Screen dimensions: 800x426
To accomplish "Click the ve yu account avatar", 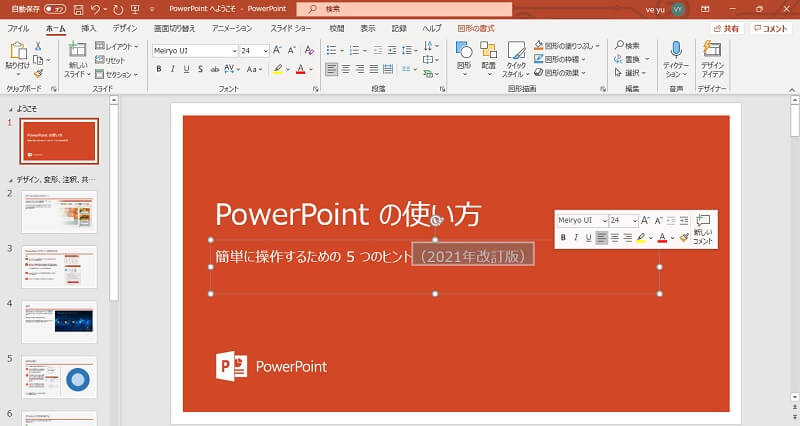I will (x=678, y=9).
